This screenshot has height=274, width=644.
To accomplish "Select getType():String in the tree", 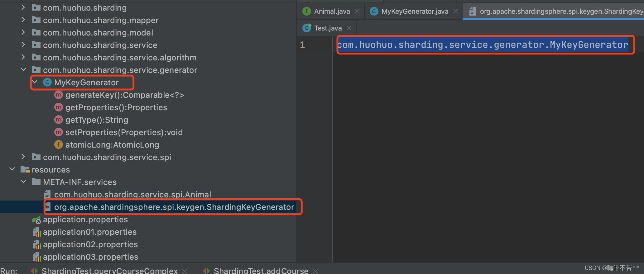I will [x=97, y=120].
